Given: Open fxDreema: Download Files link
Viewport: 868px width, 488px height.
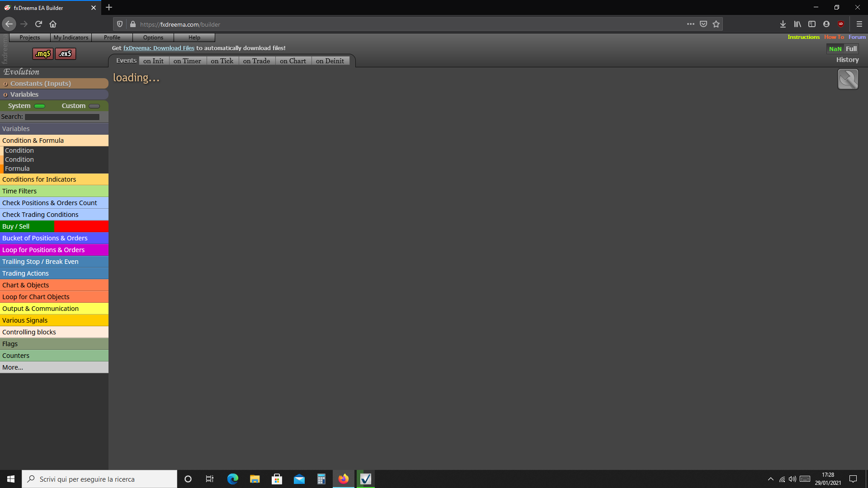Looking at the screenshot, I should (159, 48).
